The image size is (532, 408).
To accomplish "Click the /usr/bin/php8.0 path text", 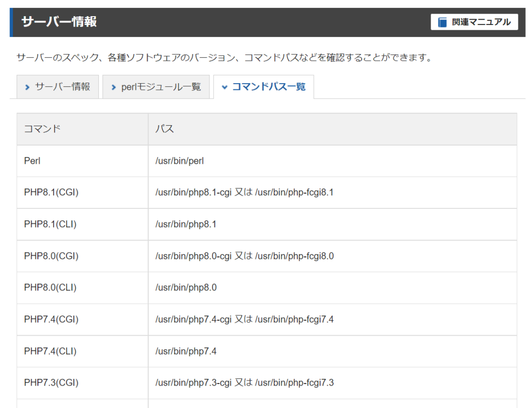I will coord(186,288).
